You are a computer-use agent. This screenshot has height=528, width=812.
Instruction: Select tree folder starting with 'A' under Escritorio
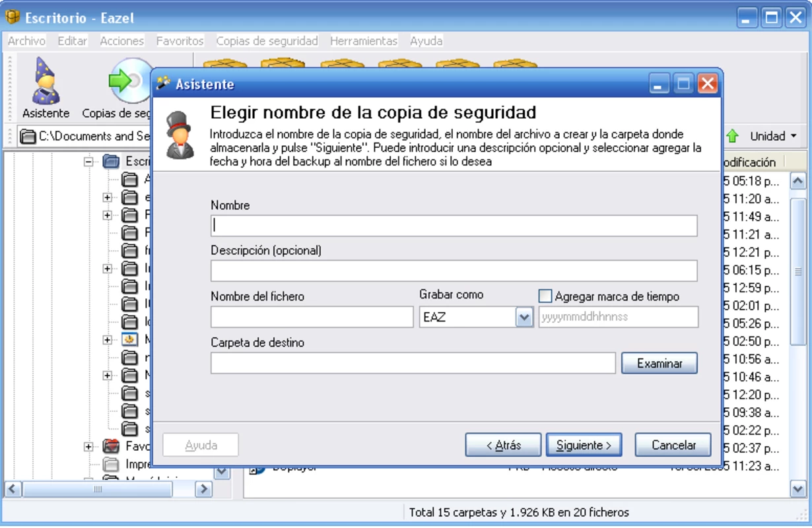click(130, 180)
